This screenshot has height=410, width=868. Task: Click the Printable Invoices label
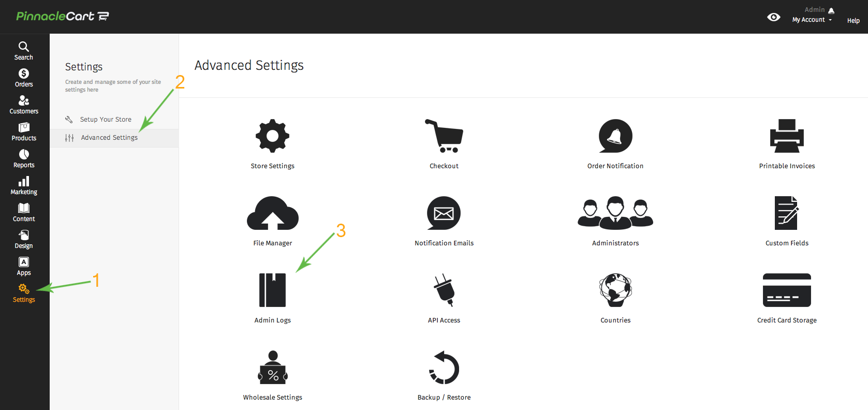(787, 166)
